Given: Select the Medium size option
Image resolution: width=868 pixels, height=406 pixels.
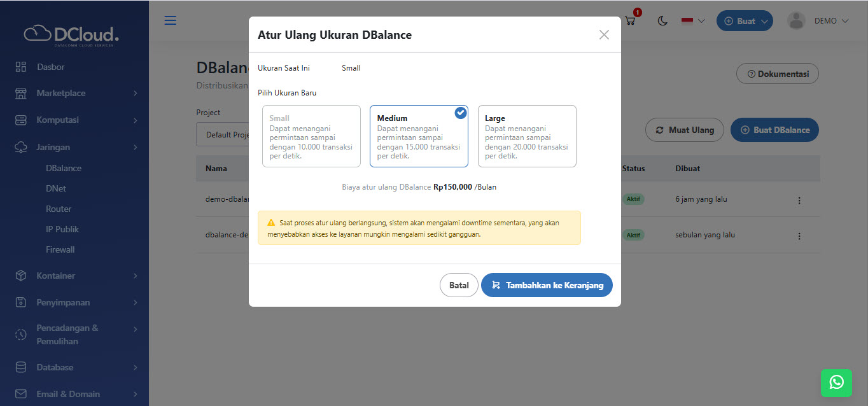Looking at the screenshot, I should pos(419,136).
